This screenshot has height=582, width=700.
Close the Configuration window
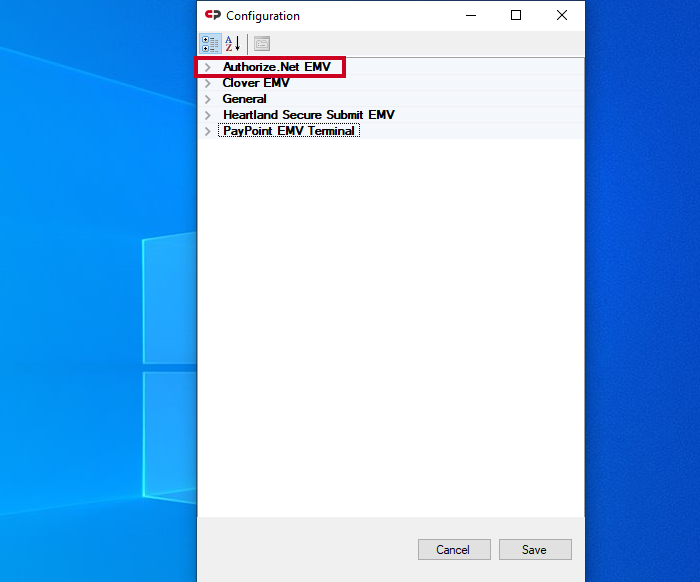(x=562, y=15)
